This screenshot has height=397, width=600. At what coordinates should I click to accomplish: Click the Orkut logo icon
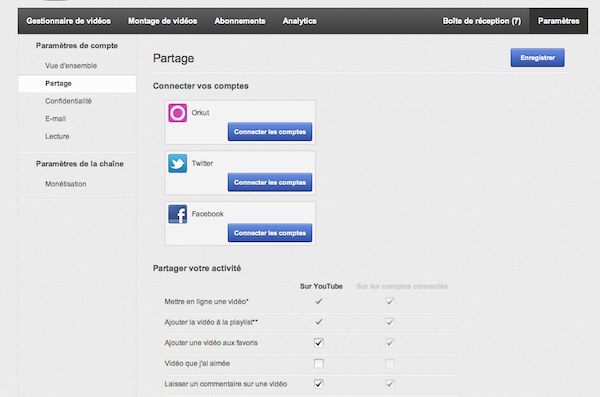coord(178,113)
